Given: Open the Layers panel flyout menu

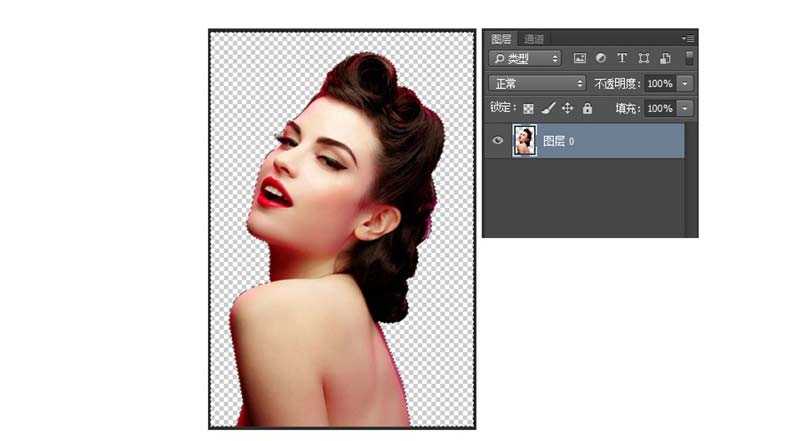Looking at the screenshot, I should [x=688, y=38].
